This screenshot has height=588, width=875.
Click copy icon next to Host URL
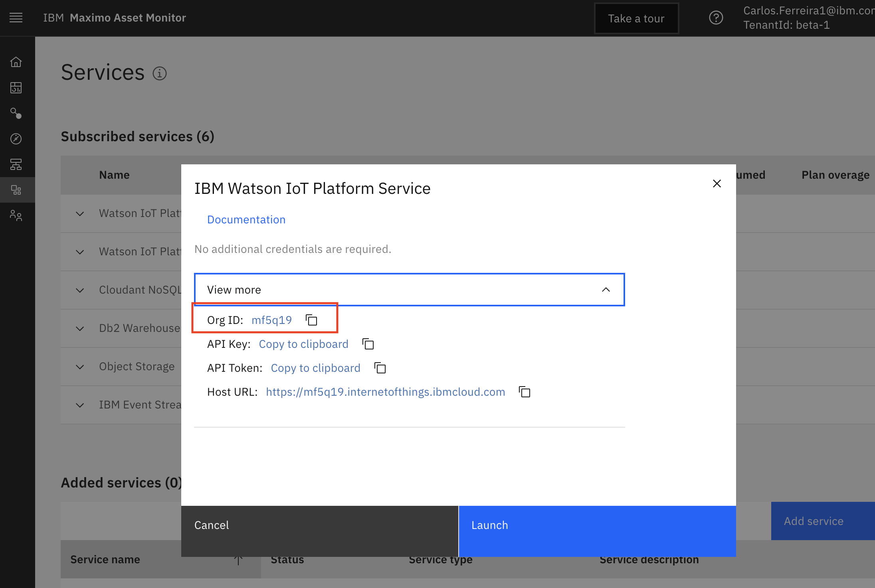pos(525,392)
